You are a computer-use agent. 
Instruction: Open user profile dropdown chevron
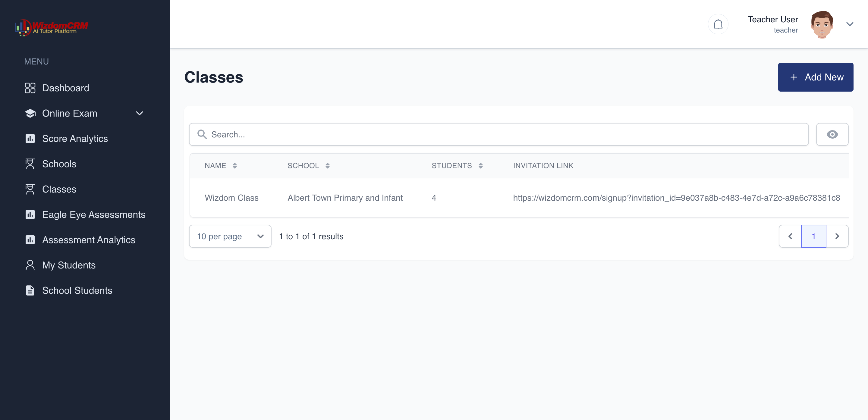pos(850,24)
